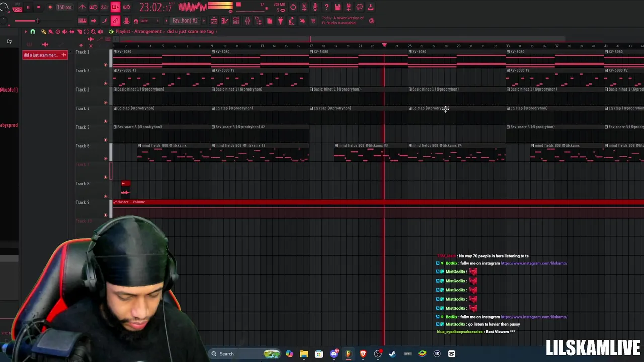Open microphone audio recording icon

(x=315, y=7)
